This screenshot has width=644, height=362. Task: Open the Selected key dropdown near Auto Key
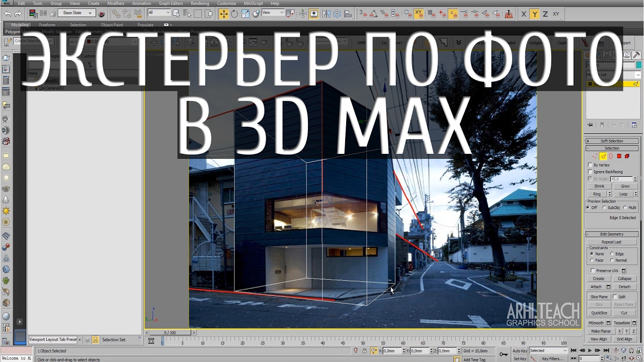(548, 350)
